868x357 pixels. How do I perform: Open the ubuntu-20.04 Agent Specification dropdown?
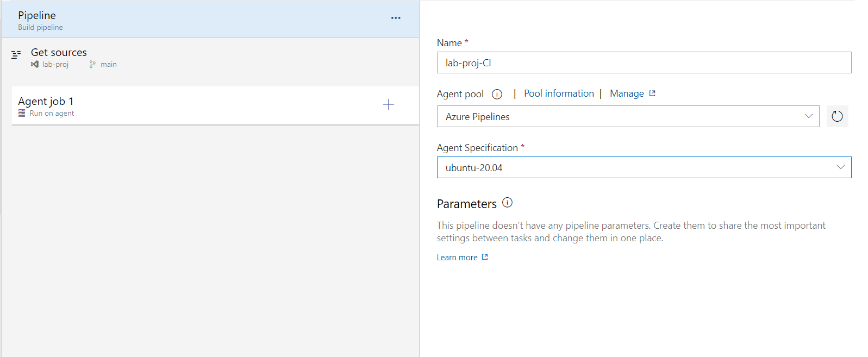(x=840, y=167)
